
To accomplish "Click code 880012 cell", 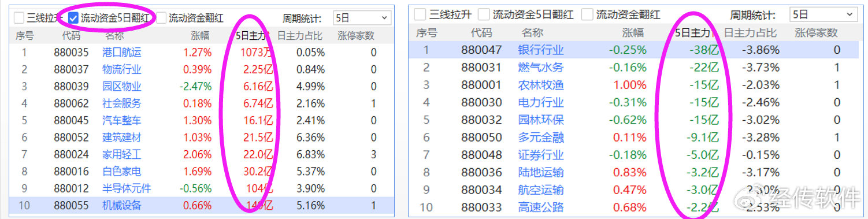I will point(71,189).
